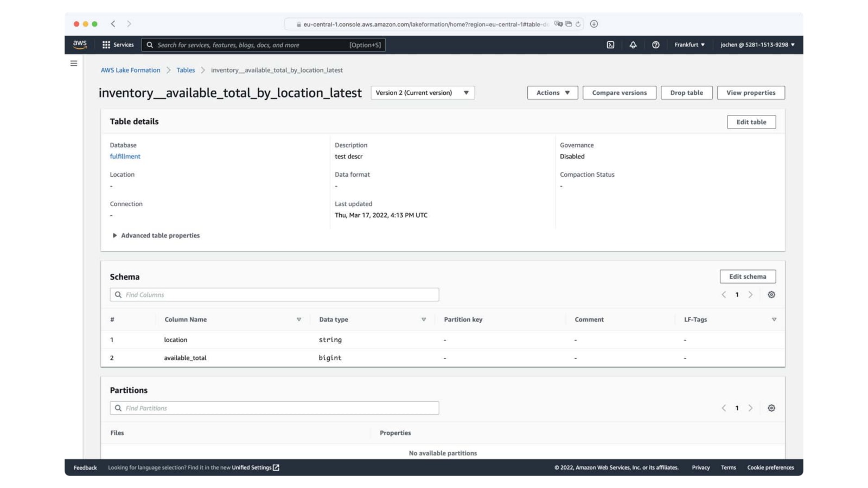Viewport: 868px width, 488px height.
Task: Open the Actions dropdown
Action: click(552, 93)
